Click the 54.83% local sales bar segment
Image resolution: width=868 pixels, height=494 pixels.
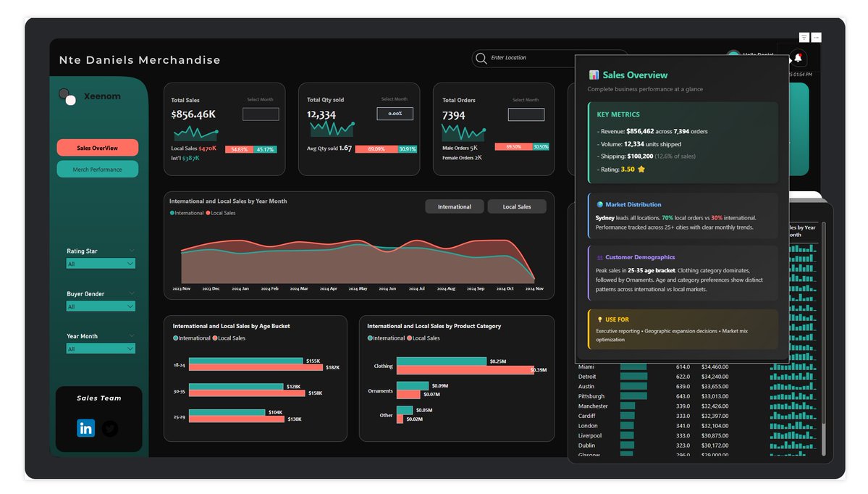click(239, 149)
